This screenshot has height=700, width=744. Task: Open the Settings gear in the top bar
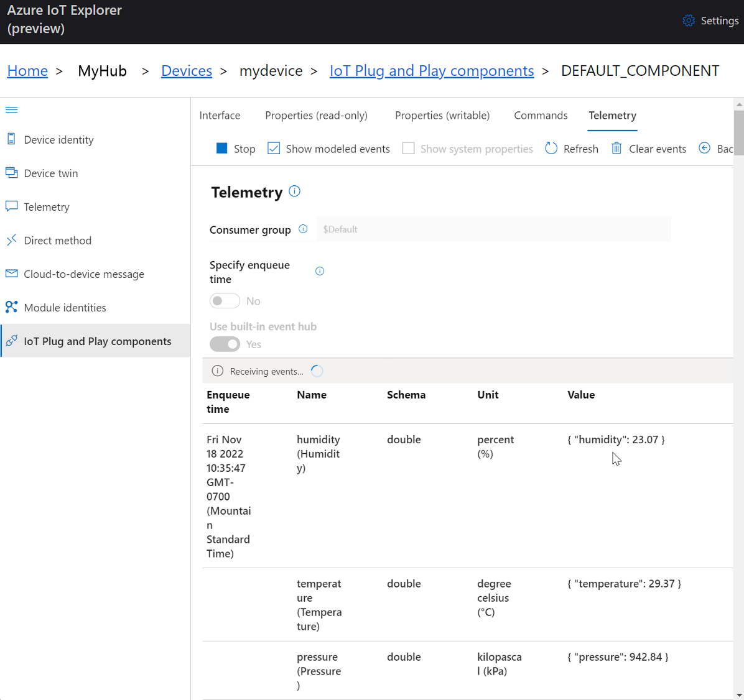point(688,20)
